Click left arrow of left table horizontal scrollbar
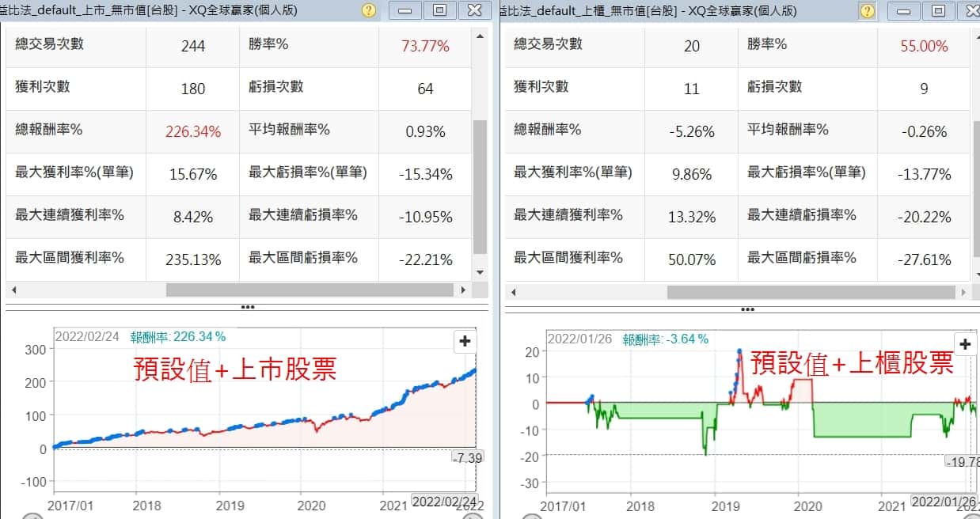Image resolution: width=980 pixels, height=519 pixels. tap(12, 290)
